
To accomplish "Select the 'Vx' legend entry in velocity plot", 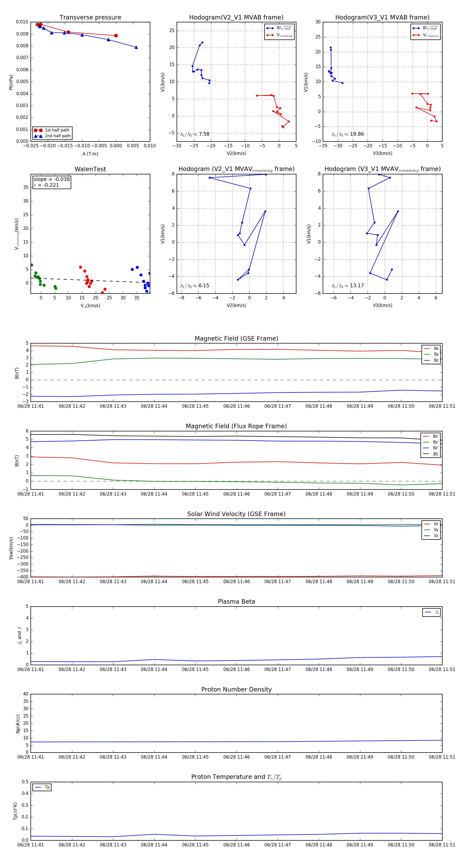I will tap(431, 524).
